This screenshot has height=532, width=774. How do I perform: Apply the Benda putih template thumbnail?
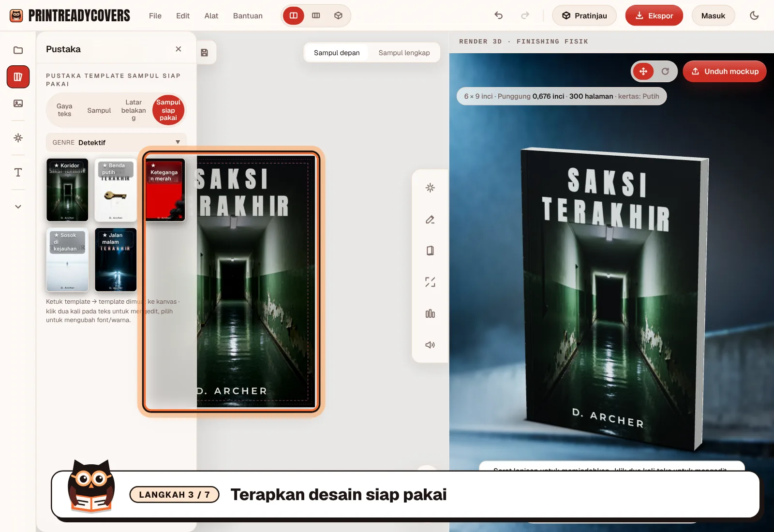point(116,190)
